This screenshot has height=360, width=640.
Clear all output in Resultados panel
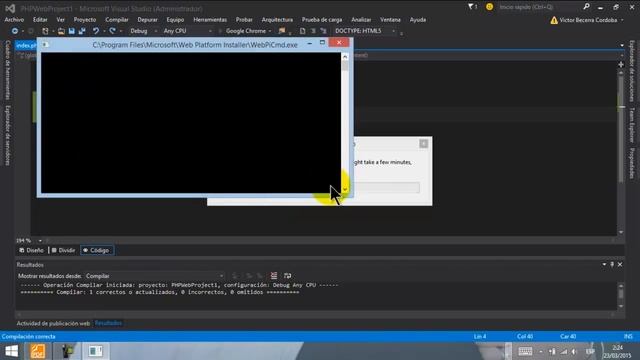[274, 276]
